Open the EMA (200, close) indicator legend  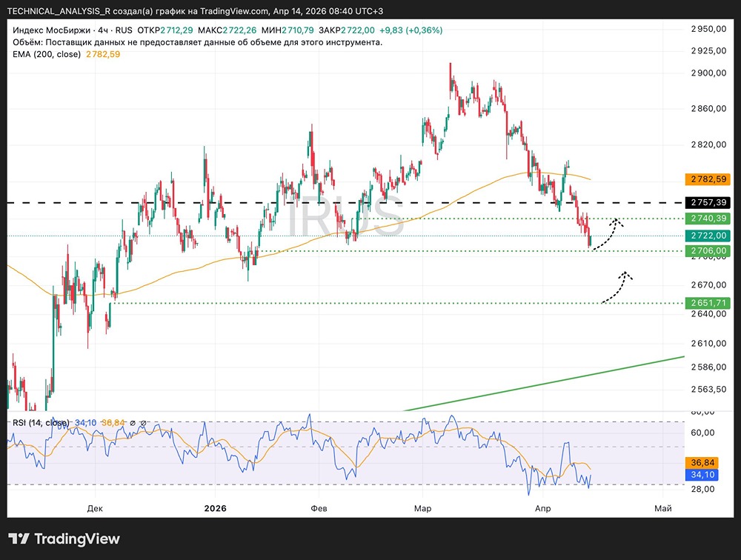coord(47,55)
